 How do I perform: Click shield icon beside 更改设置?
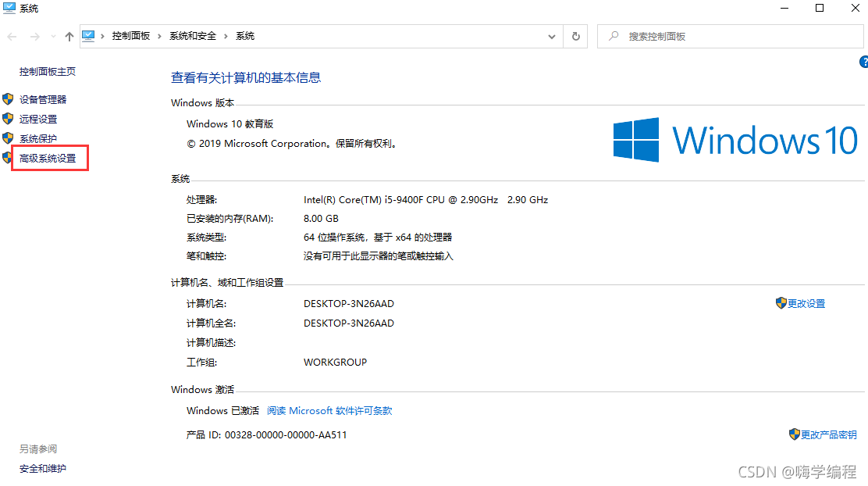781,302
